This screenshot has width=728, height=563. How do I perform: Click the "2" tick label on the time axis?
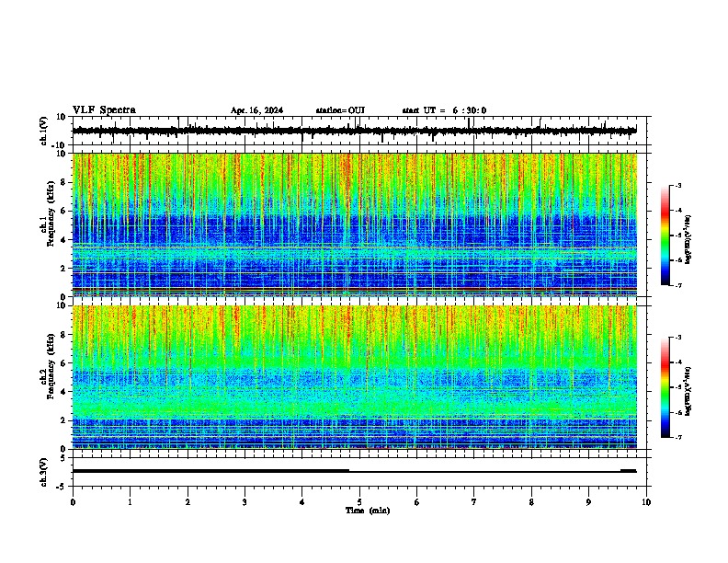pyautogui.click(x=188, y=502)
